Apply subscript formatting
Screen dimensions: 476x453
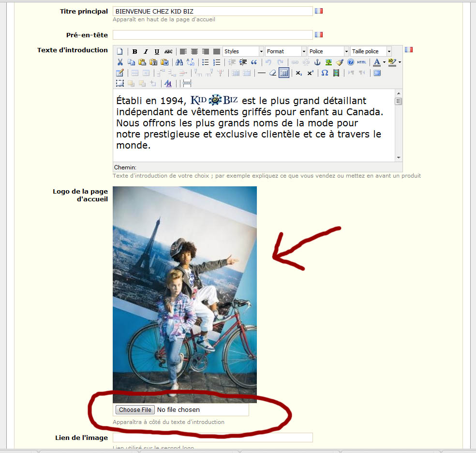click(299, 73)
